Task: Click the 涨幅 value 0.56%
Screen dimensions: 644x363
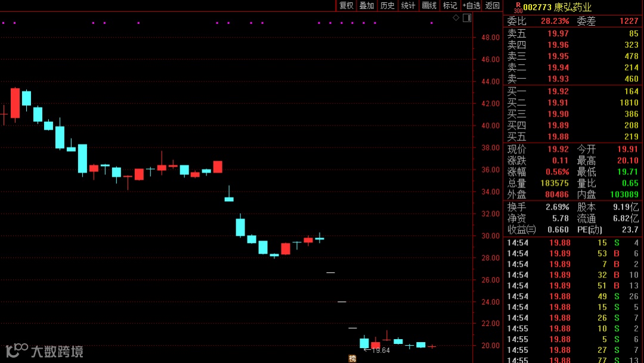Action: [x=558, y=172]
